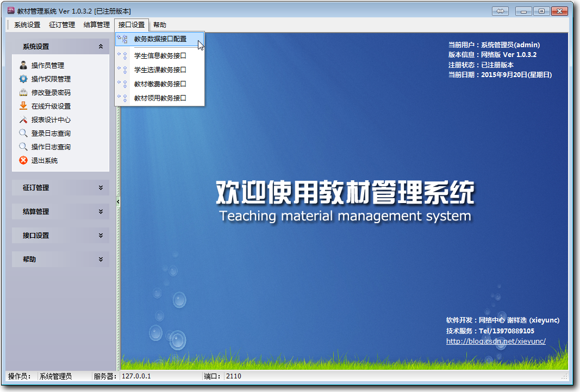Click the 报表设计中心 tools icon
This screenshot has height=392, width=580.
[x=23, y=119]
